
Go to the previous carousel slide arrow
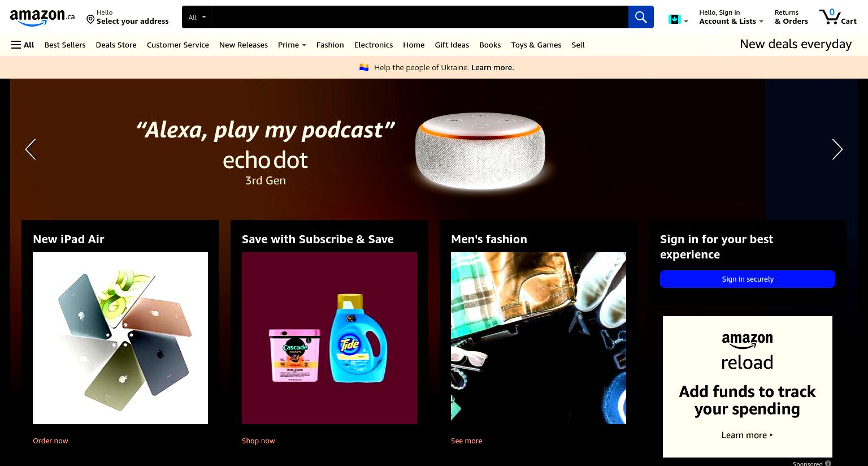(31, 149)
